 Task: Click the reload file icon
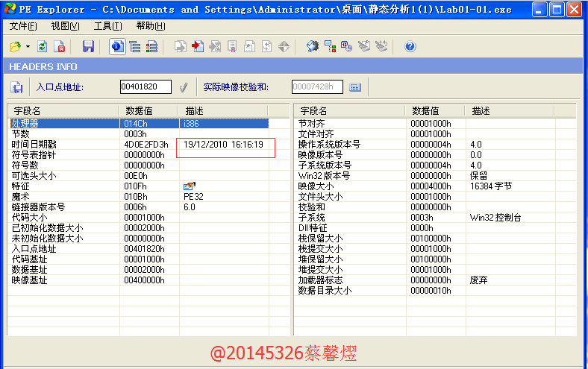tap(43, 46)
